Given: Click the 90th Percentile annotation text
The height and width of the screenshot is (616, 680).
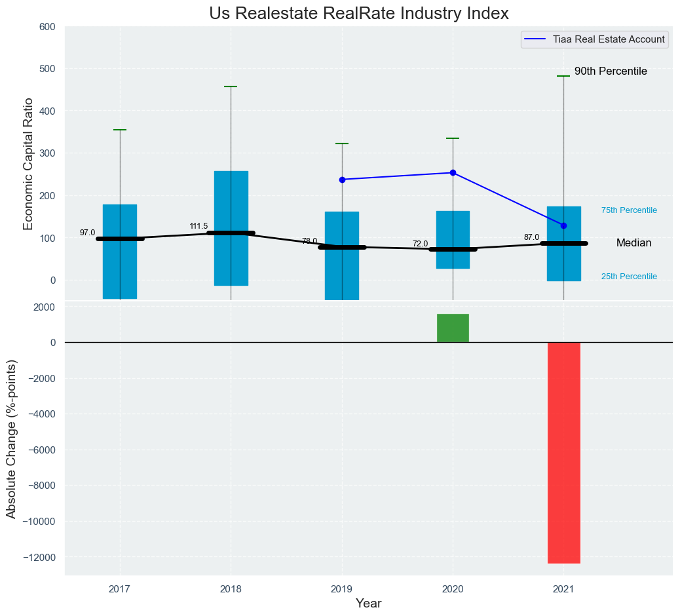Looking at the screenshot, I should tap(611, 71).
